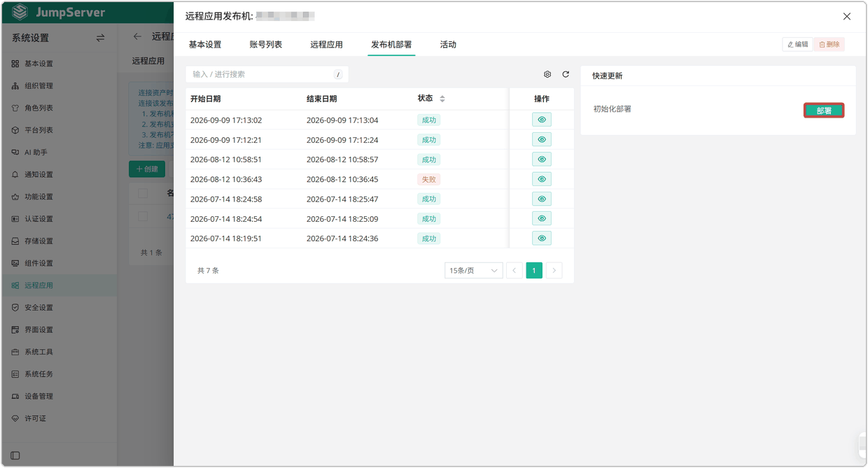Tick the first row checkbox in background table

click(143, 216)
